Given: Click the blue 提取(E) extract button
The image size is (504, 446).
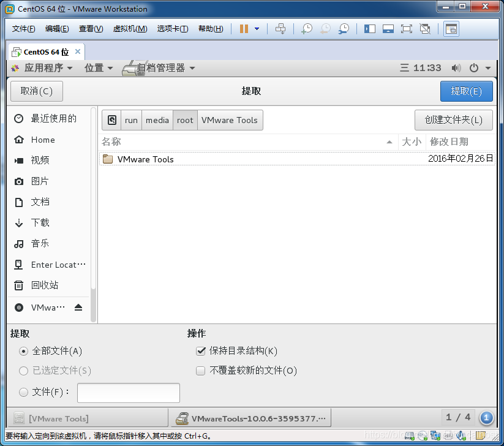Looking at the screenshot, I should (466, 91).
